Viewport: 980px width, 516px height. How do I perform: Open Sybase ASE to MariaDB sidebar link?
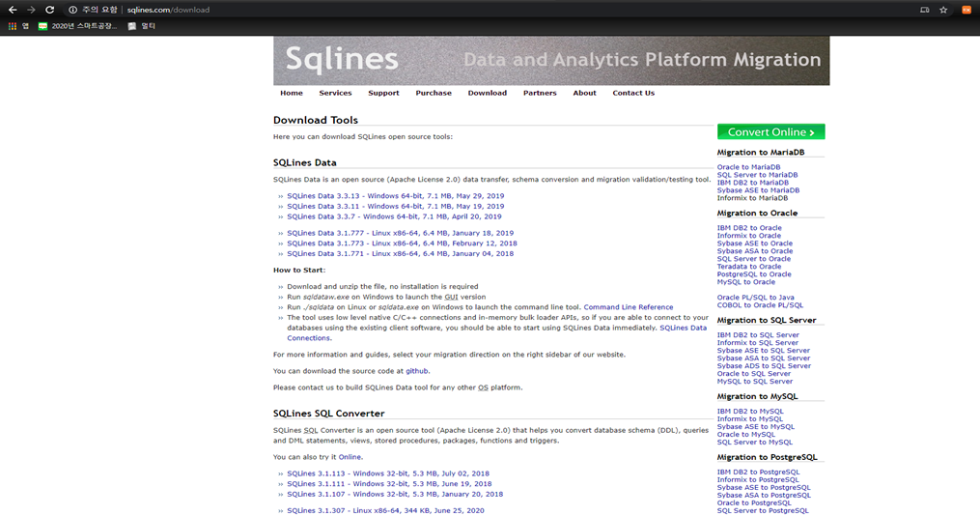click(x=758, y=190)
